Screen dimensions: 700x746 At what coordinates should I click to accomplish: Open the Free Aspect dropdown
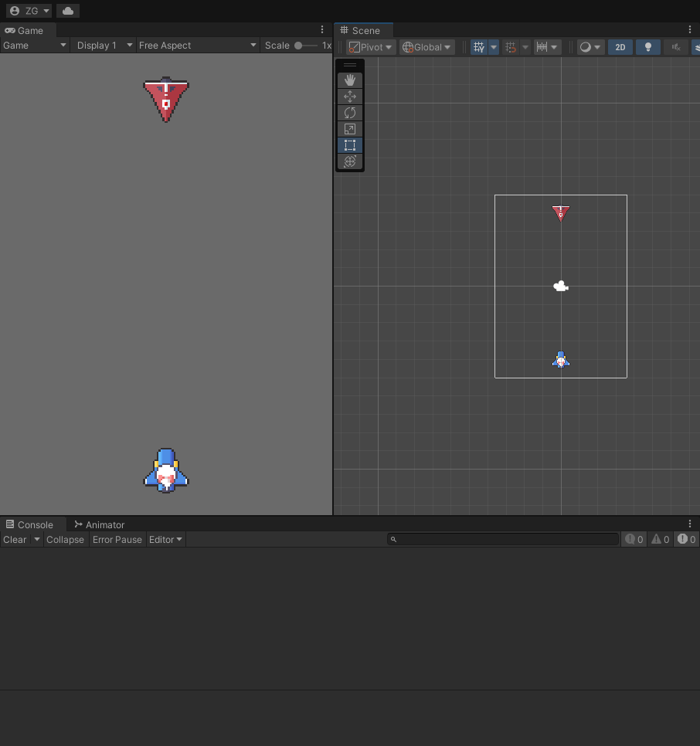pos(198,46)
